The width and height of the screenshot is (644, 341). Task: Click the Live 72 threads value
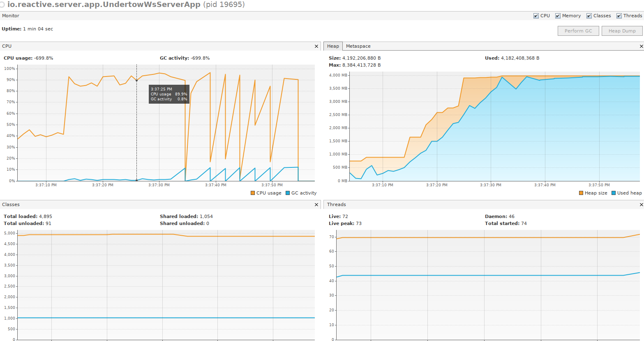tap(345, 216)
